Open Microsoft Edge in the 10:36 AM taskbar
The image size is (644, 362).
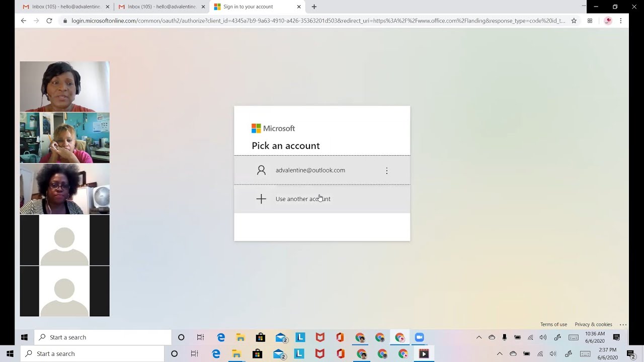(221, 337)
